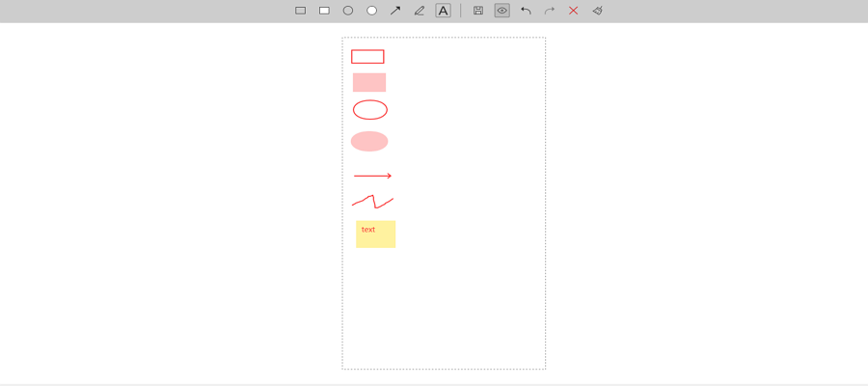Click the yellow text note box
Screen dimensions: 868x386
point(376,234)
